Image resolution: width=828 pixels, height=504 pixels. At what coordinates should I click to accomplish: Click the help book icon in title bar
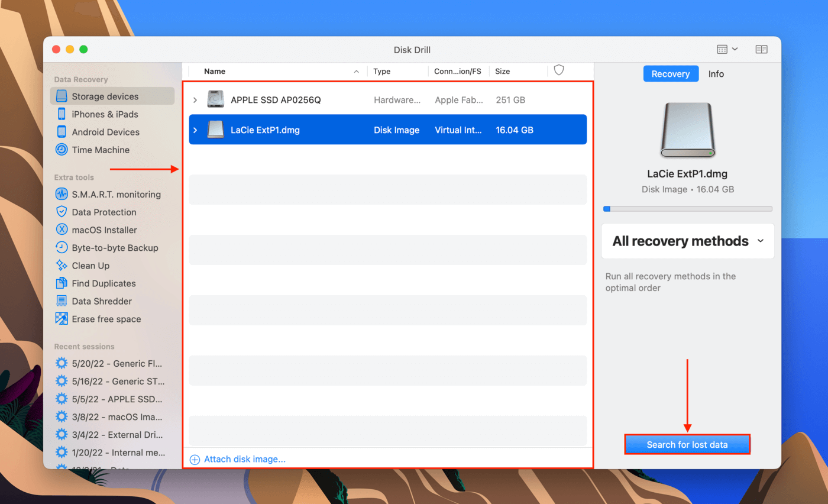point(761,50)
